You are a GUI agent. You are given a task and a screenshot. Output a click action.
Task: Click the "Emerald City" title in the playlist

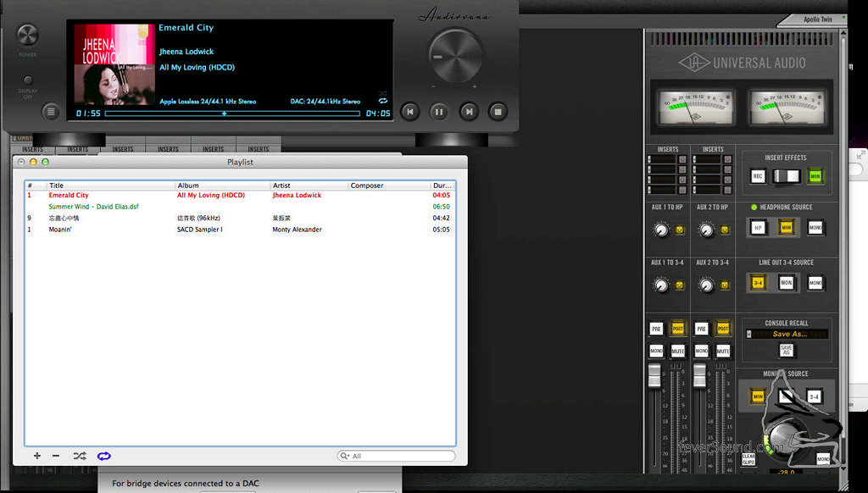[69, 196]
